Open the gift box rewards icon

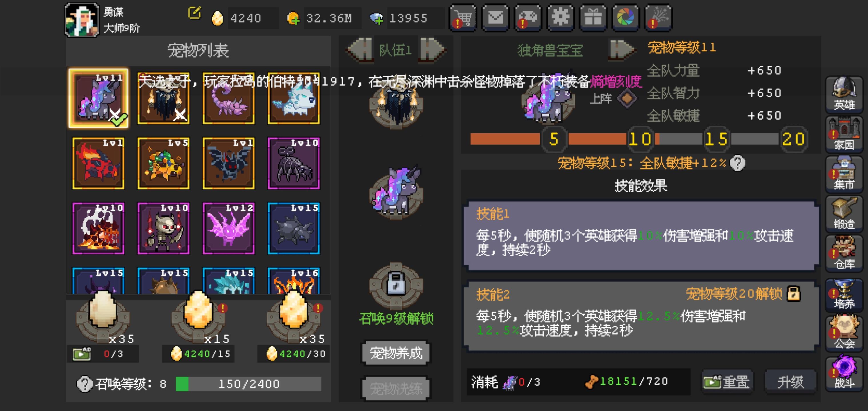pyautogui.click(x=593, y=18)
